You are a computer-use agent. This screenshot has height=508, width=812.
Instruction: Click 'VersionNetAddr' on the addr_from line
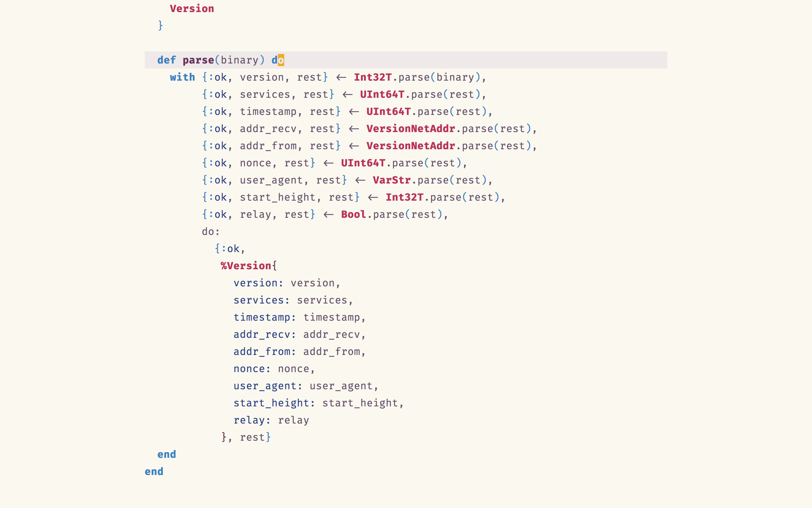tap(411, 146)
